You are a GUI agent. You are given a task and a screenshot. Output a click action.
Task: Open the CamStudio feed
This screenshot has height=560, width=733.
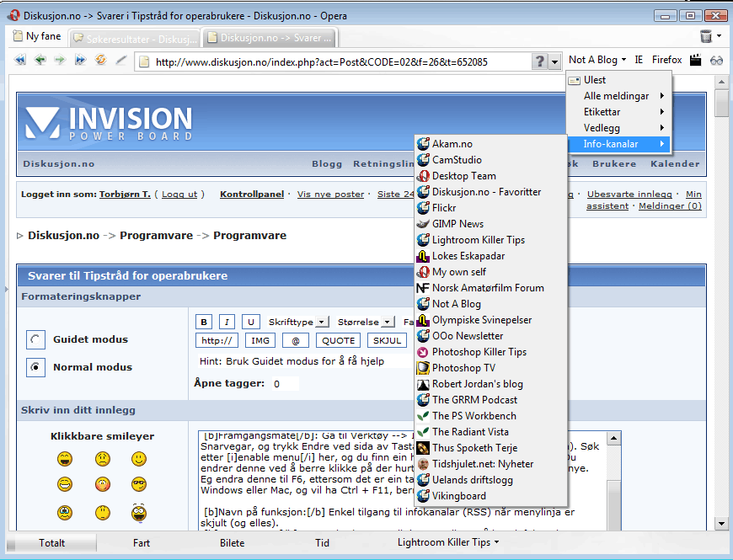491,160
